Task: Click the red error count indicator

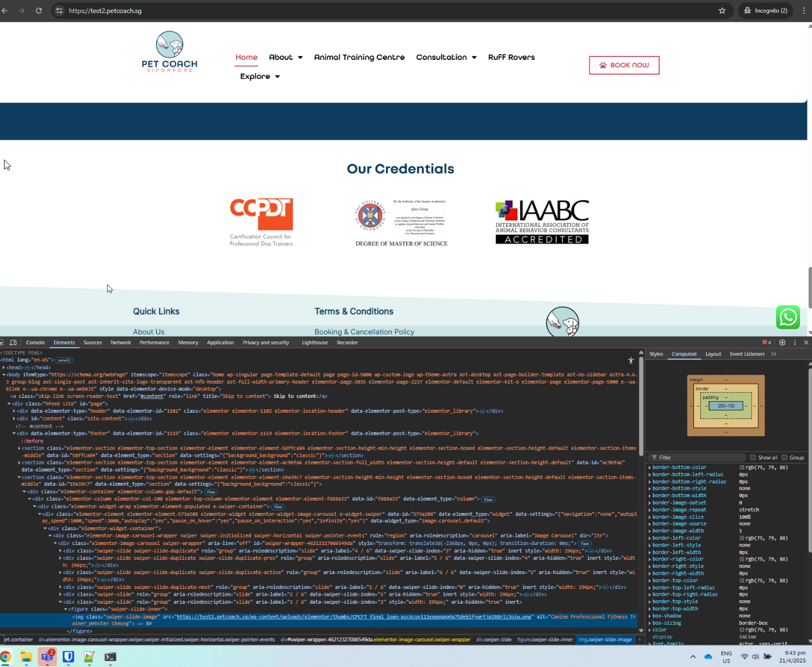Action: 766,343
